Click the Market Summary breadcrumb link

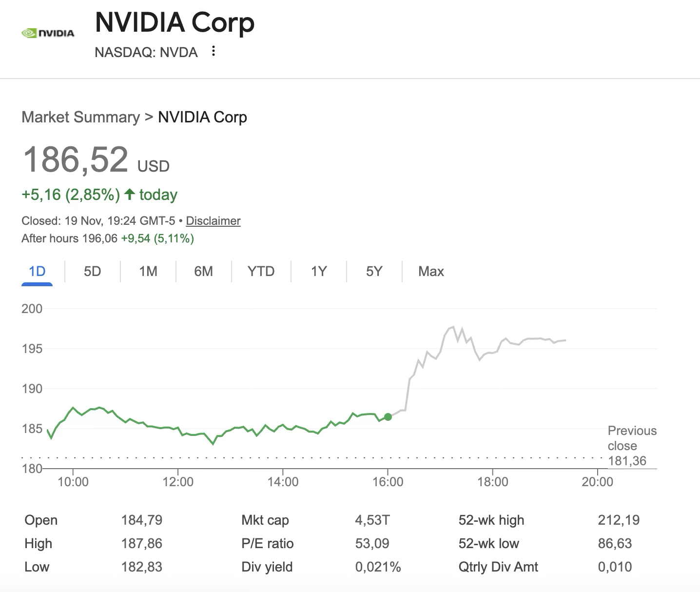(x=80, y=117)
